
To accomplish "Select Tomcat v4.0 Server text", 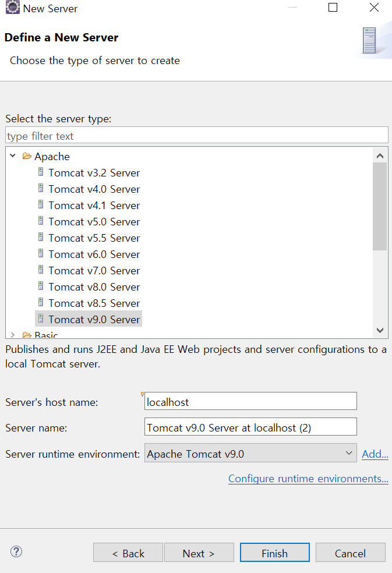I will click(94, 189).
